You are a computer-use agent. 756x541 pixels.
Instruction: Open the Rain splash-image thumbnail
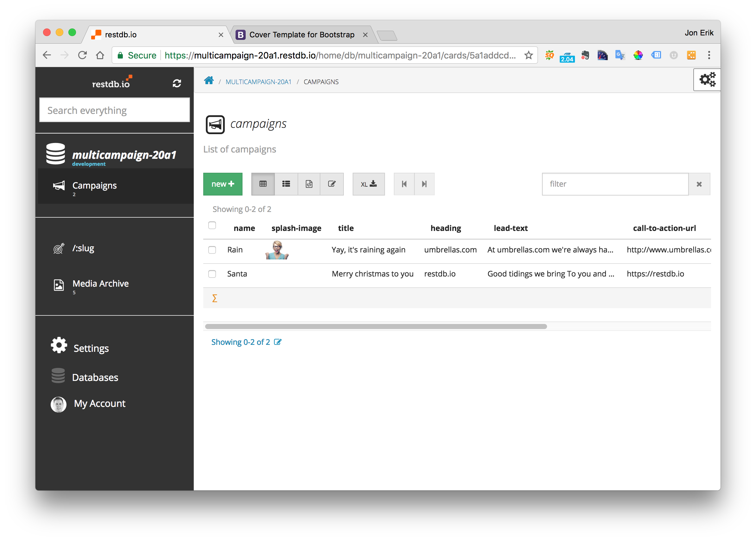pyautogui.click(x=277, y=250)
